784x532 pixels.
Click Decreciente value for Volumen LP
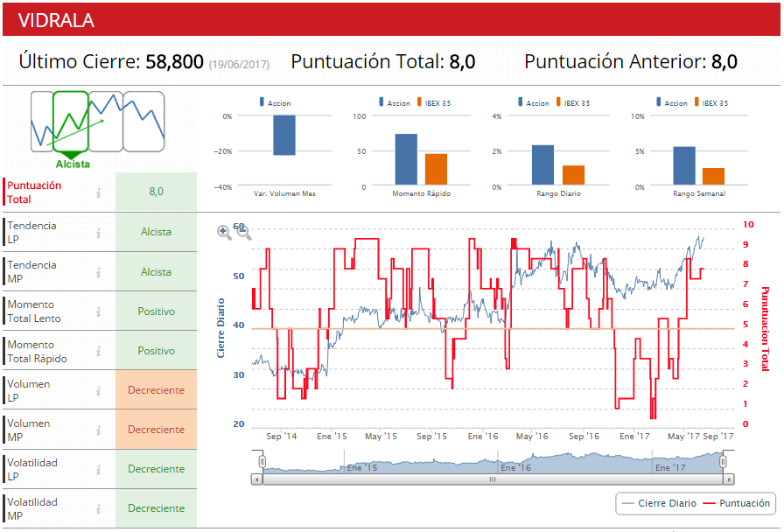pyautogui.click(x=156, y=390)
